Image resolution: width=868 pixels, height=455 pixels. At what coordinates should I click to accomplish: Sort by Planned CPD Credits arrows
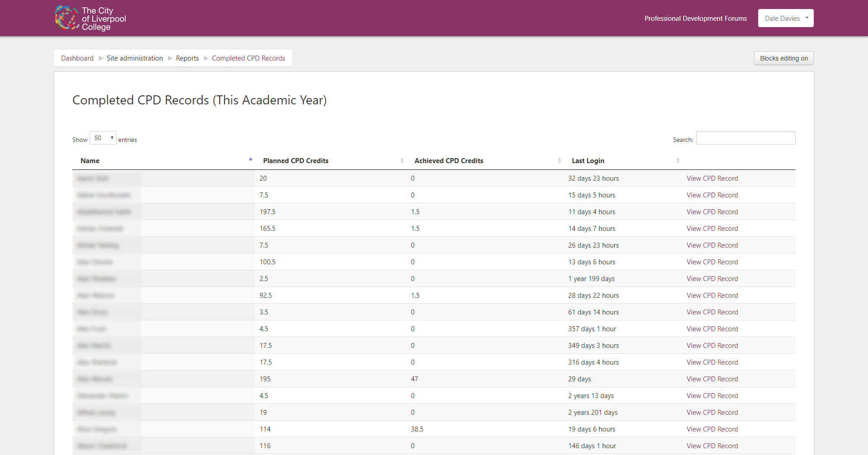tap(402, 161)
